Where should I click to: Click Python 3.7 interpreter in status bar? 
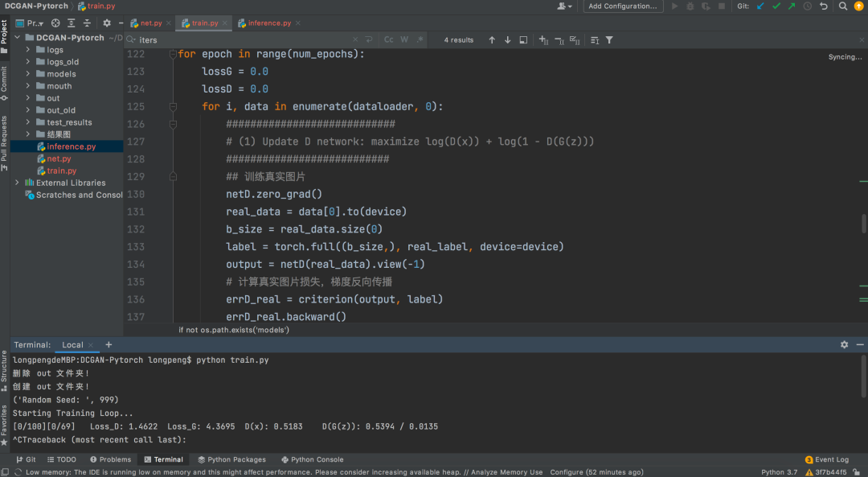tap(779, 472)
